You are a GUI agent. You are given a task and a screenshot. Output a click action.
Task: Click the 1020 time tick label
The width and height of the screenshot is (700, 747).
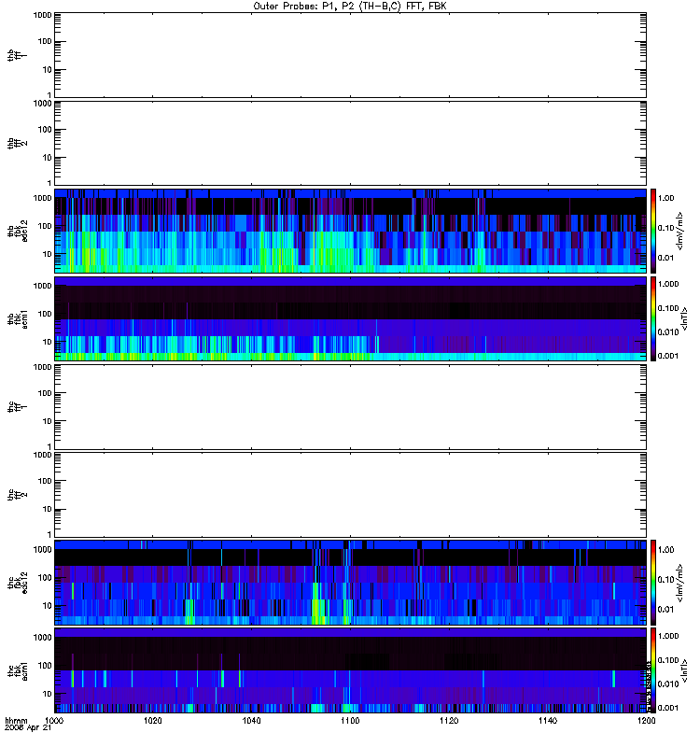[x=152, y=720]
